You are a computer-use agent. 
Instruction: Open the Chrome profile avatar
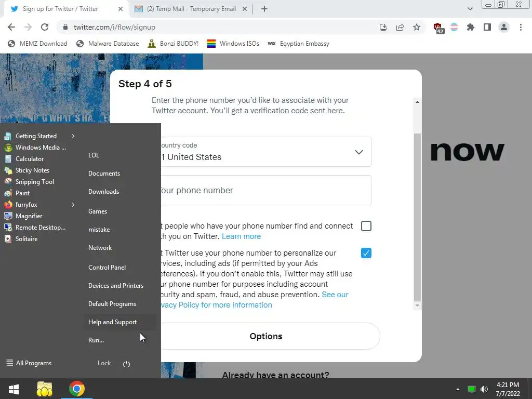(x=504, y=27)
